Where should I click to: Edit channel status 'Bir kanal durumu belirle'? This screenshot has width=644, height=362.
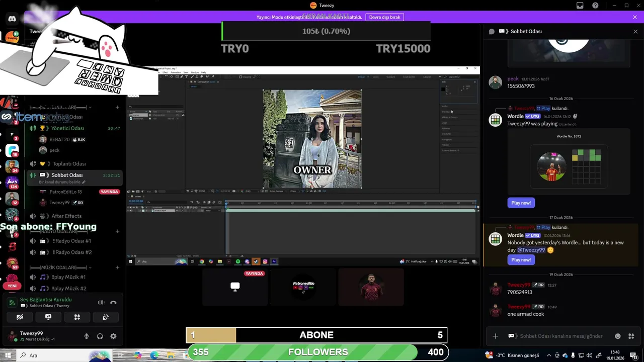(x=62, y=182)
